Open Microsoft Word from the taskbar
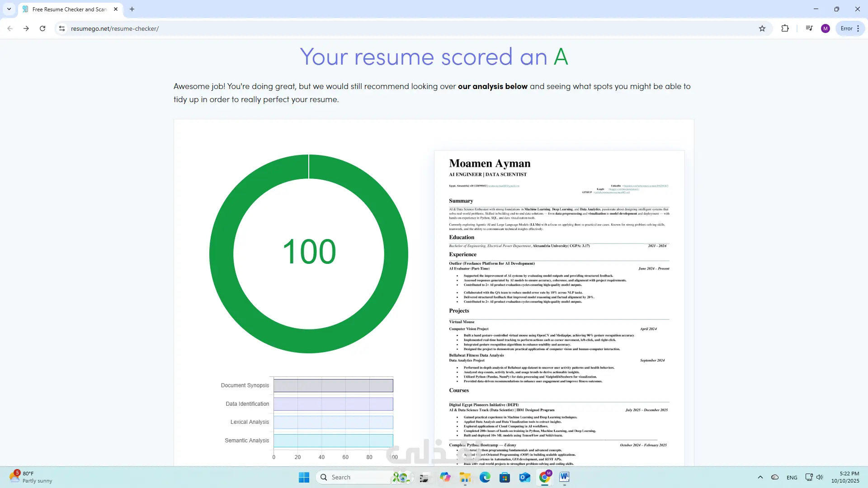Image resolution: width=868 pixels, height=488 pixels. (564, 477)
